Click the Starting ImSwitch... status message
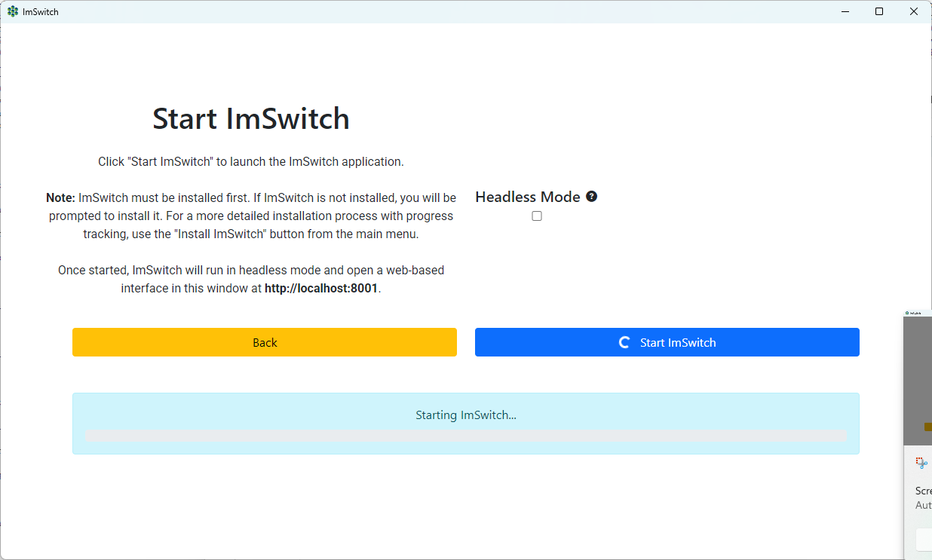The width and height of the screenshot is (932, 560). pyautogui.click(x=466, y=415)
